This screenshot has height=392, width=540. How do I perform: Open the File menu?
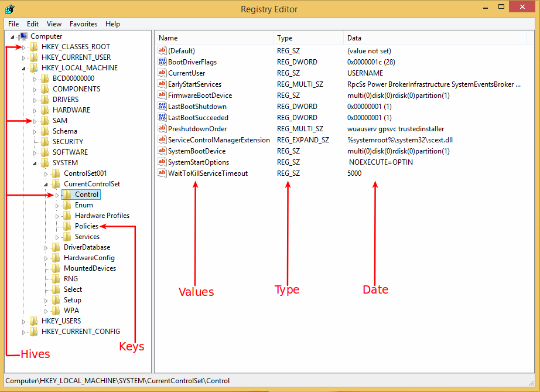(13, 24)
